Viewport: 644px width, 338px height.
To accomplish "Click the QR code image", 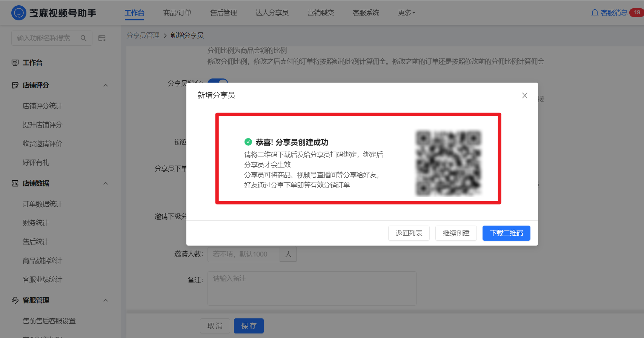I will pos(449,163).
